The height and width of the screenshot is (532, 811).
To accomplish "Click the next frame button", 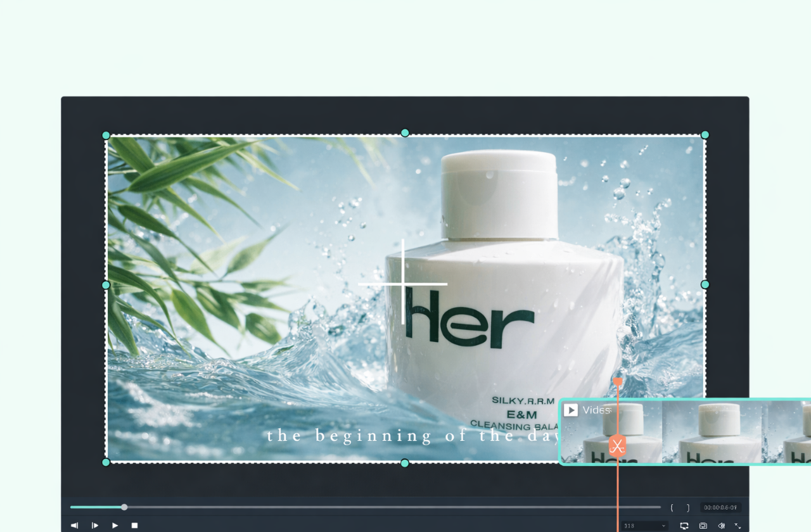I will pyautogui.click(x=95, y=526).
